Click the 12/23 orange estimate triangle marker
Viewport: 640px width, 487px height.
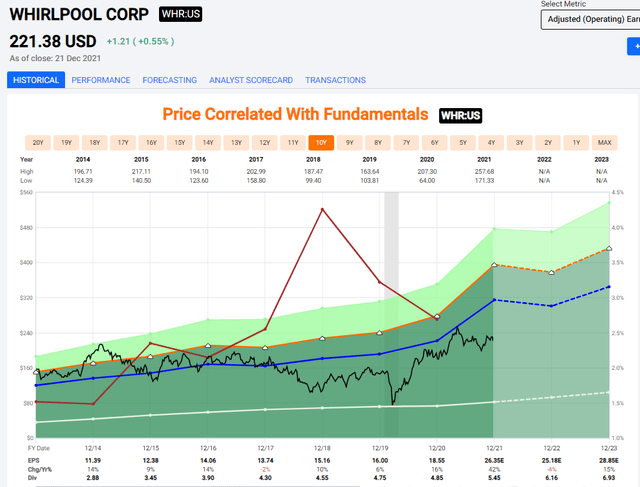(609, 248)
